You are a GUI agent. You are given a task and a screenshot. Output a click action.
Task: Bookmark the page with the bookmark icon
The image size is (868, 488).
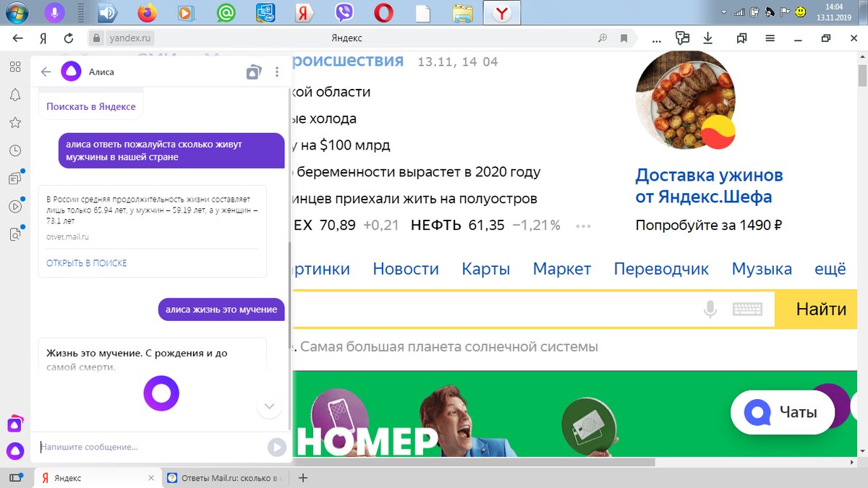tap(624, 38)
